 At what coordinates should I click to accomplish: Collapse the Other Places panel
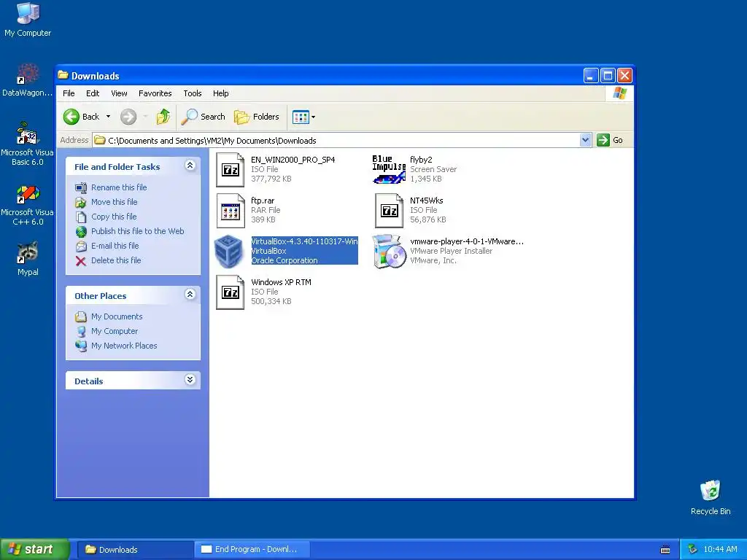(190, 295)
